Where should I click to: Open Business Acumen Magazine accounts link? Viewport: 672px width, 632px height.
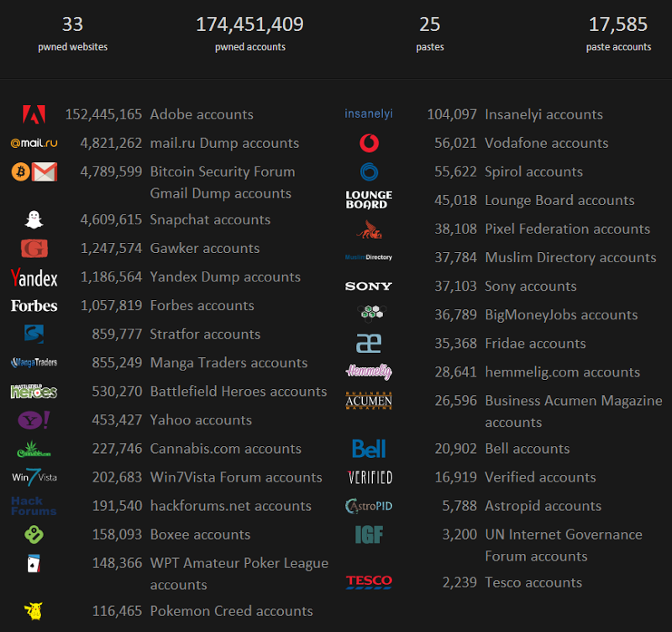[574, 412]
